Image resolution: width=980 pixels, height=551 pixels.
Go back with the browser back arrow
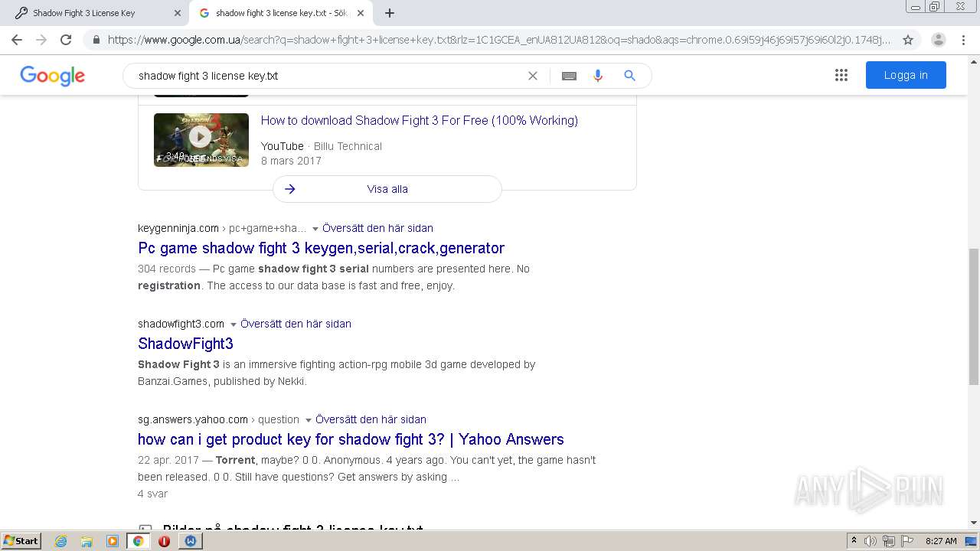[17, 40]
